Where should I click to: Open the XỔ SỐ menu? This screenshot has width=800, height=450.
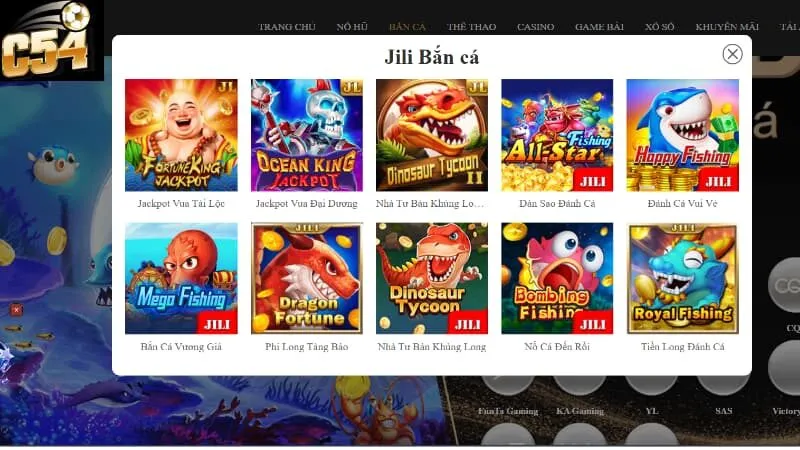pyautogui.click(x=660, y=27)
